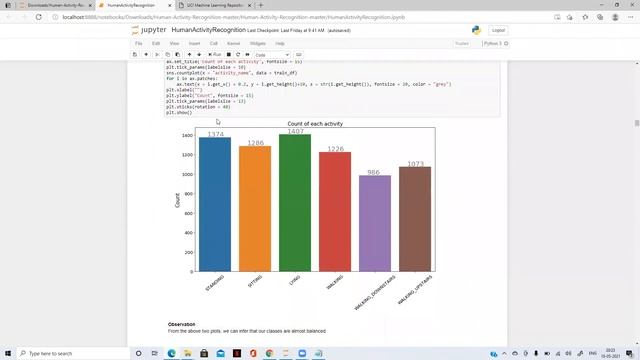This screenshot has height=360, width=640.
Task: Open Microsoft Store from taskbar
Action: pos(204,353)
